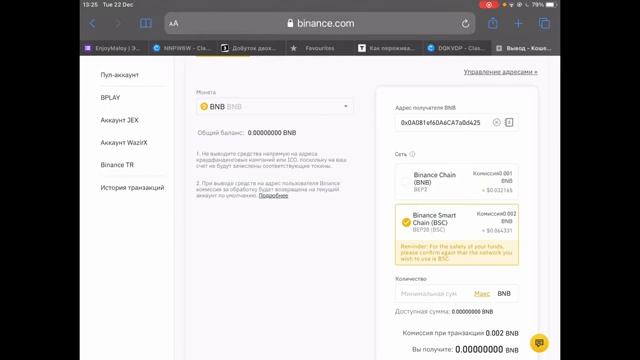Image resolution: width=640 pixels, height=360 pixels.
Task: Switch to the NNPW8W tab
Action: coord(182,48)
